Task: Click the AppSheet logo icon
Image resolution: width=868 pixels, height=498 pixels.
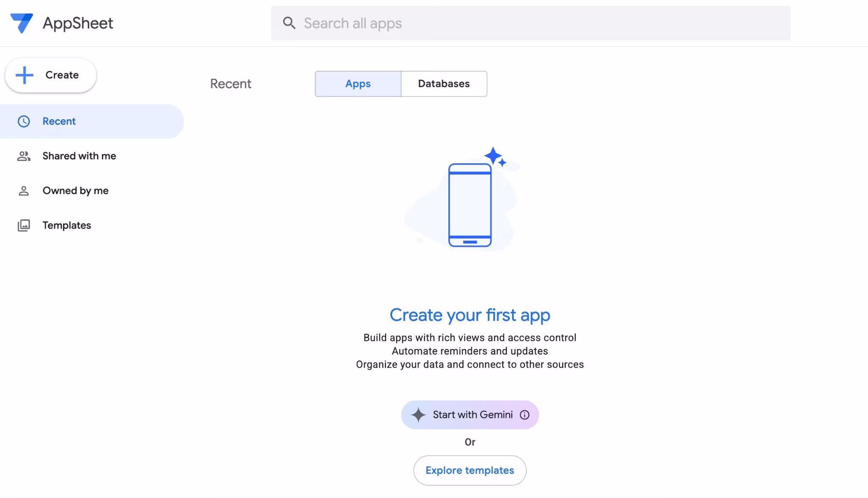Action: (x=22, y=23)
